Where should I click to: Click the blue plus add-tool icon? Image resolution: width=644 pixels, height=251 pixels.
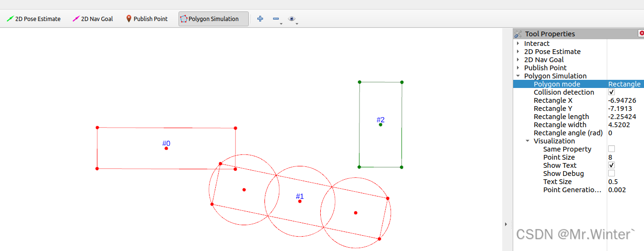click(260, 19)
